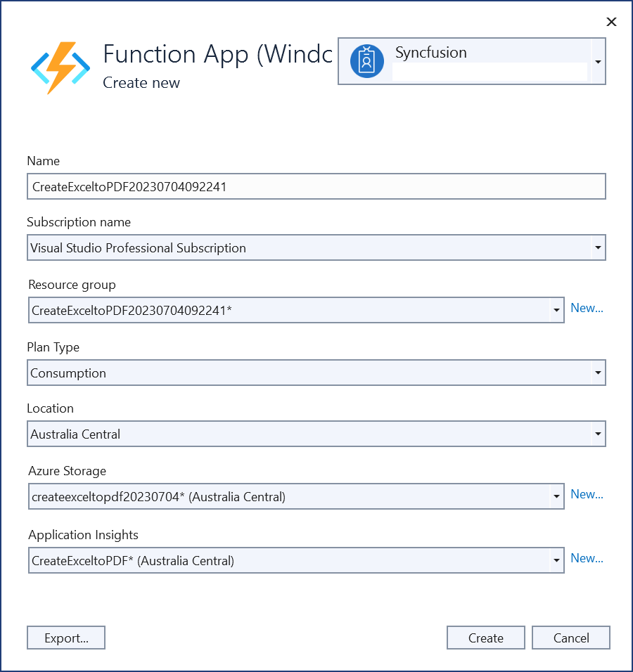Image resolution: width=633 pixels, height=672 pixels.
Task: Expand the Resource group combo box
Action: [x=556, y=309]
